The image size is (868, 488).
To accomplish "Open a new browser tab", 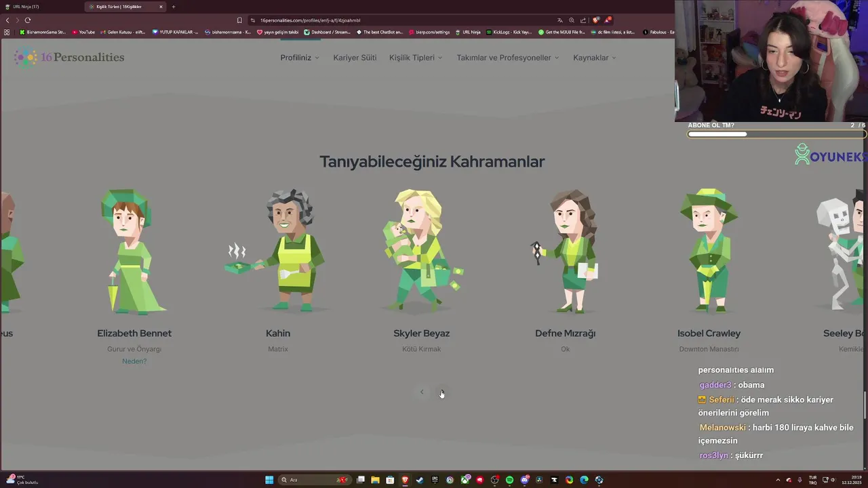I will [x=174, y=7].
